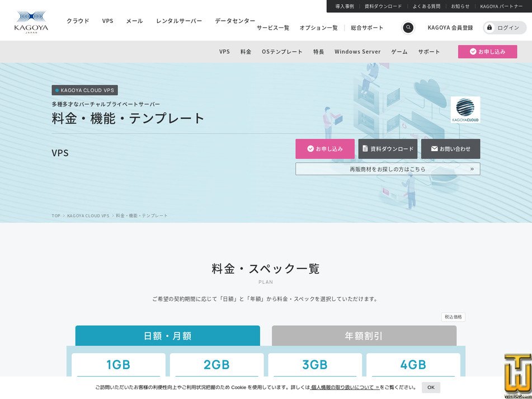Viewport: 532px width, 399px height.
Task: Click the 税込価格 label
Action: [x=453, y=317]
